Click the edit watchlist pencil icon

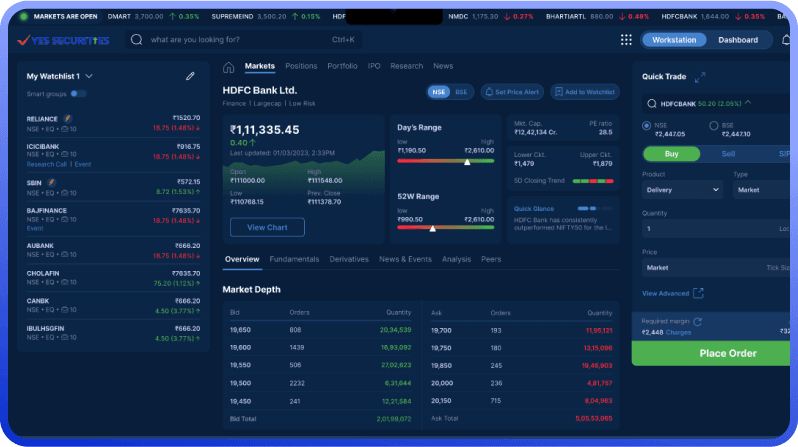(x=190, y=76)
